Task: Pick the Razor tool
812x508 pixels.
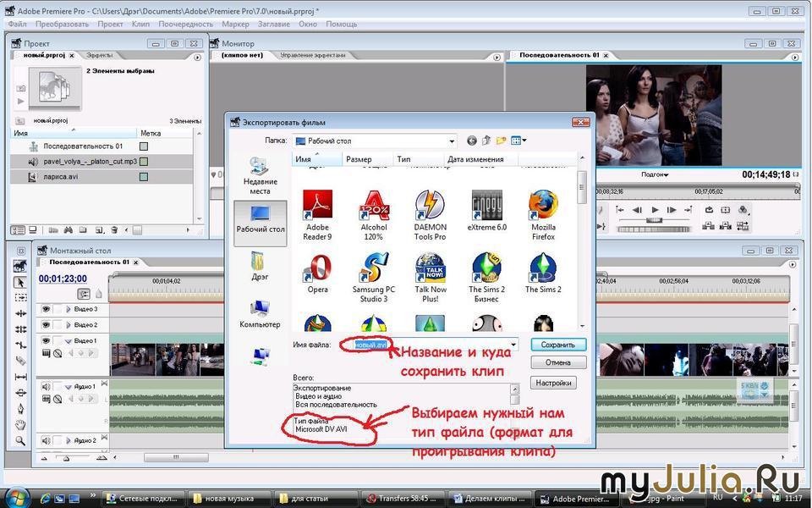Action: click(x=20, y=361)
